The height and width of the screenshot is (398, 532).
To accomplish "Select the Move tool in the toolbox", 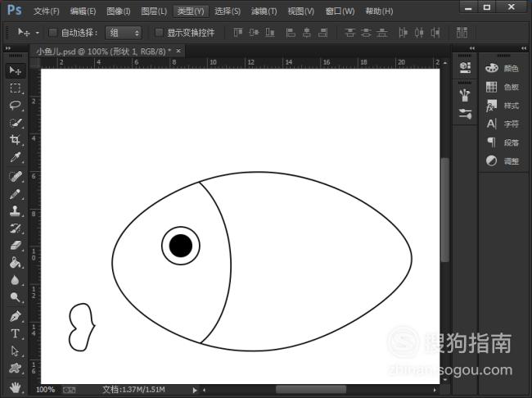I will point(15,70).
